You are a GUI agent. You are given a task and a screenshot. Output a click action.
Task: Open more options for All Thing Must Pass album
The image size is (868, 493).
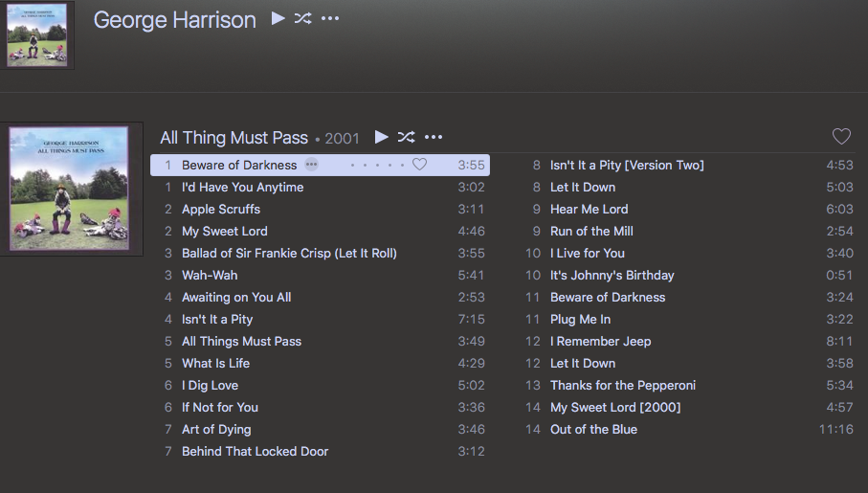point(434,137)
